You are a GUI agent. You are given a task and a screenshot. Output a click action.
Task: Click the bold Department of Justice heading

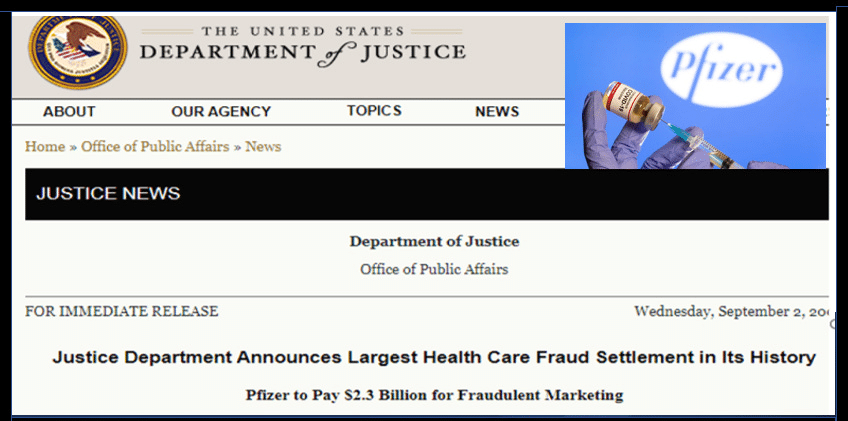pyautogui.click(x=434, y=241)
